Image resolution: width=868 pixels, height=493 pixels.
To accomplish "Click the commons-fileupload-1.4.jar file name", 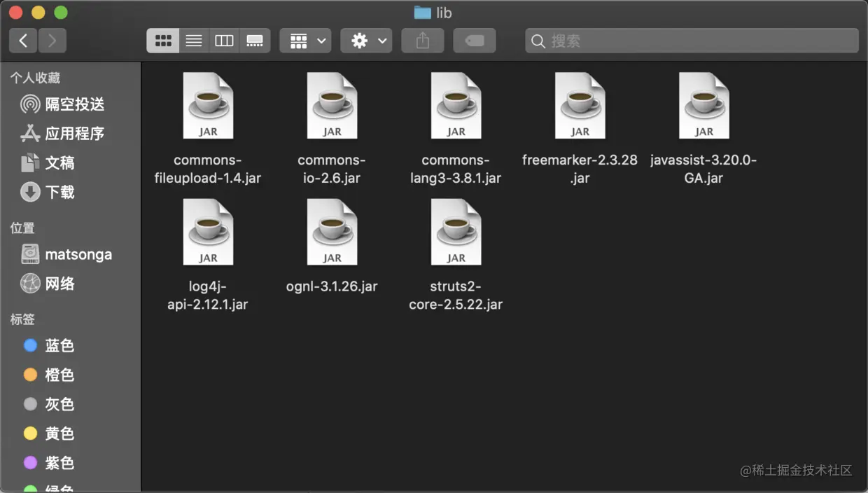I will pos(208,169).
